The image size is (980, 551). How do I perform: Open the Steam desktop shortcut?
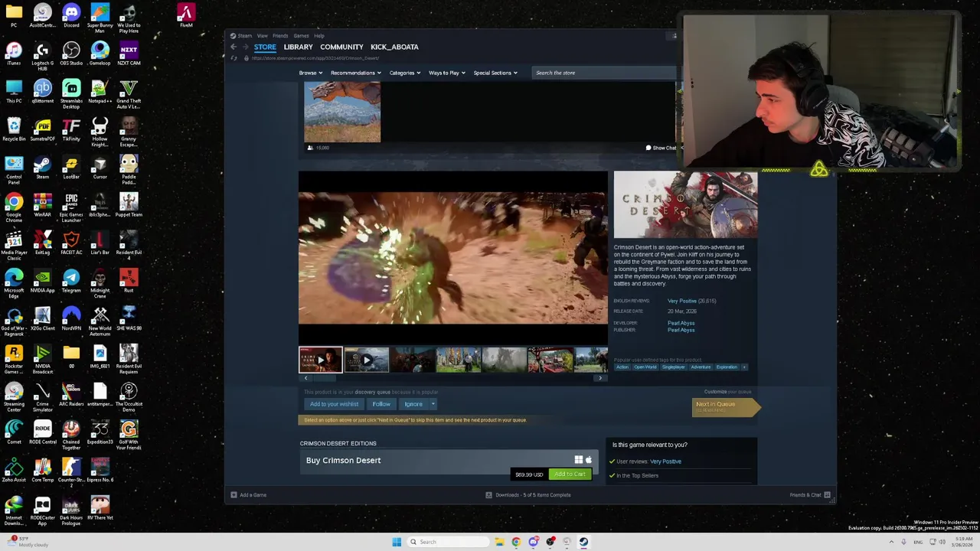pyautogui.click(x=42, y=168)
